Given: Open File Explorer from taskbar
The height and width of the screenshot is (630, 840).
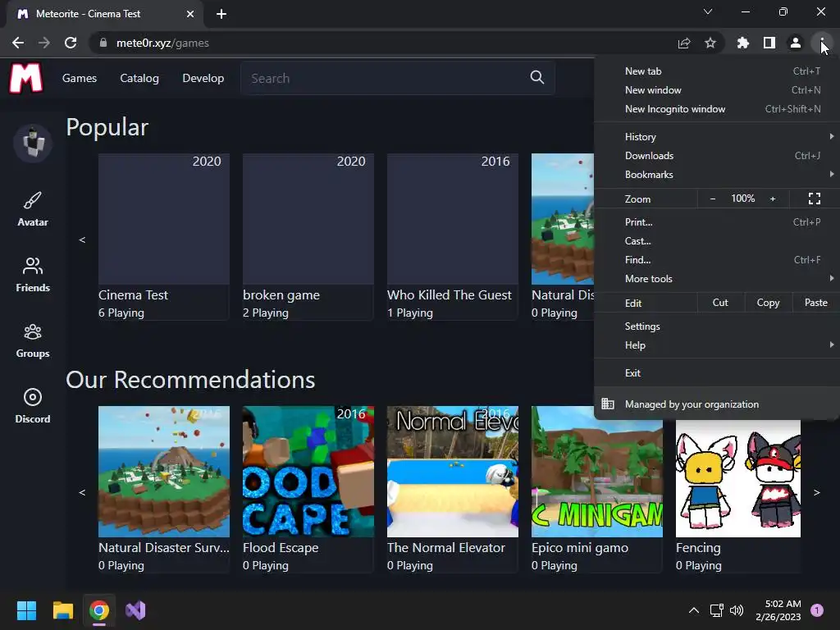Looking at the screenshot, I should pos(62,610).
